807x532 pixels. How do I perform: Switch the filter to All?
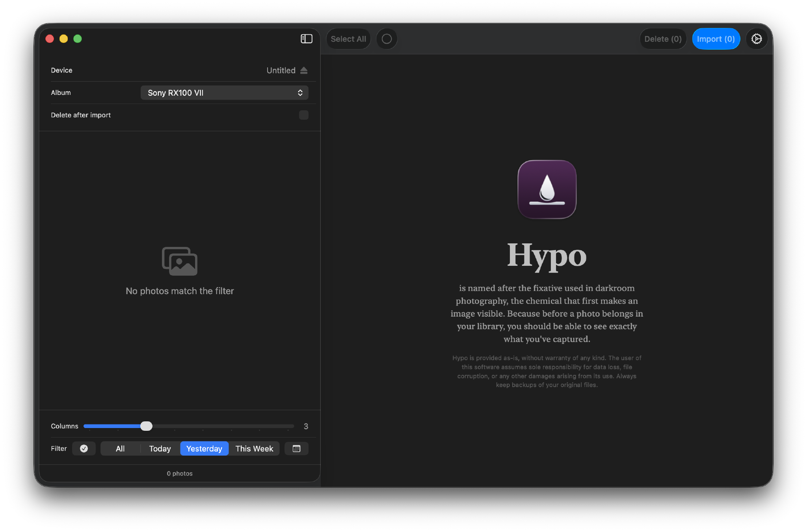[x=120, y=449]
